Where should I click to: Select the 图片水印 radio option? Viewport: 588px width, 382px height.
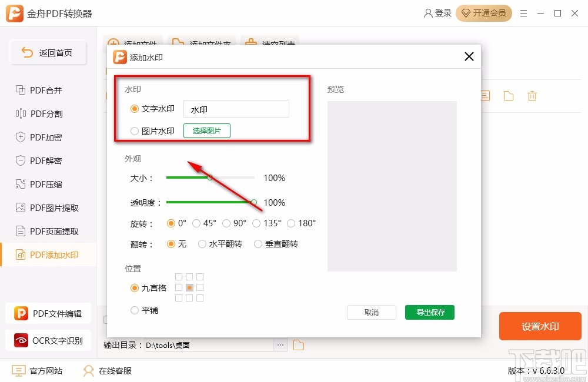(x=134, y=131)
